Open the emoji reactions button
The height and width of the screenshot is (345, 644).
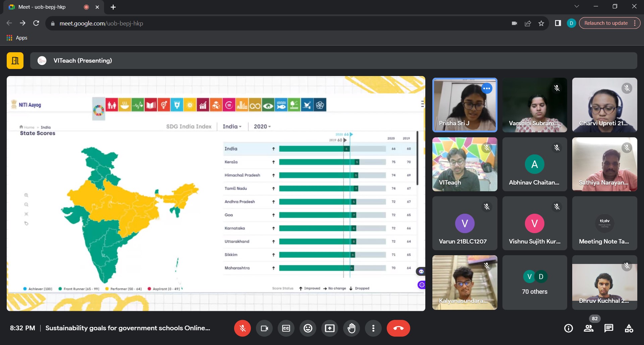pos(308,328)
